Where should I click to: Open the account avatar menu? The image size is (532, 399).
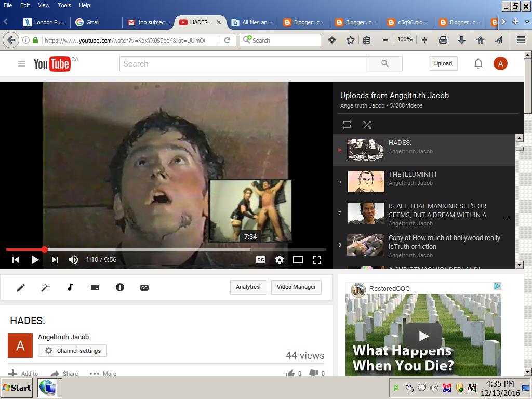[x=500, y=63]
